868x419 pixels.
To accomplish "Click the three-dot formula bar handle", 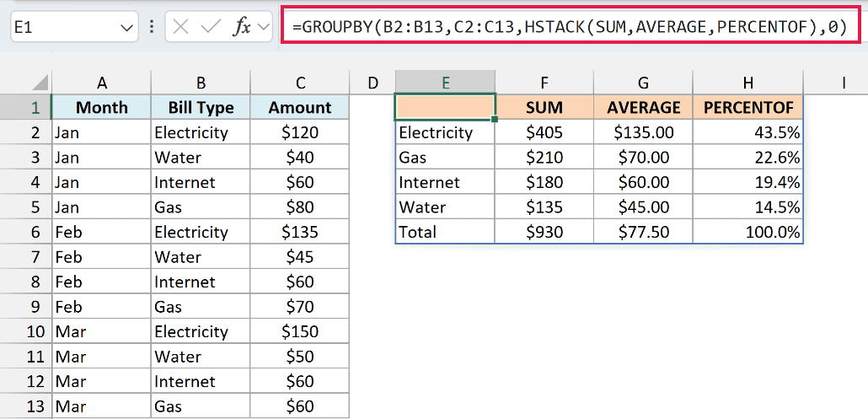I will coord(152,27).
